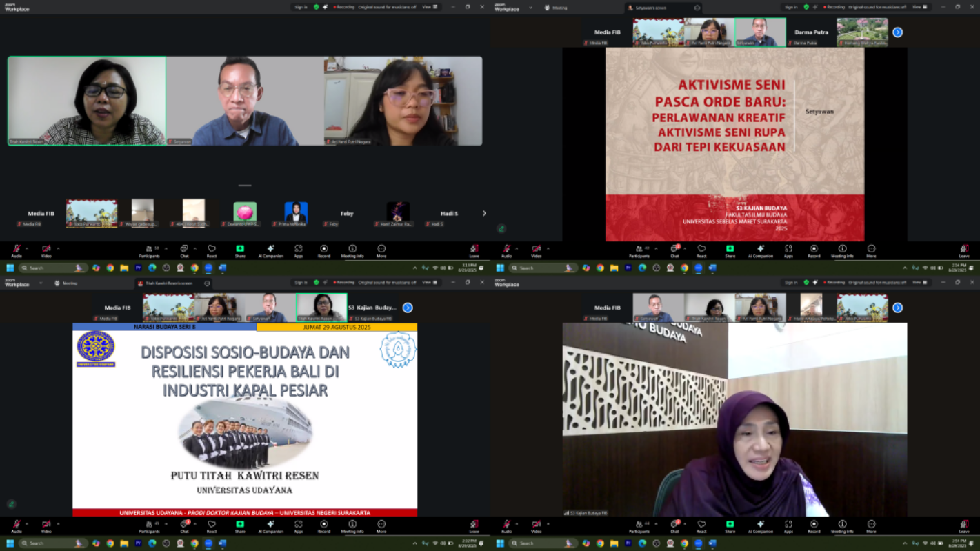The width and height of the screenshot is (980, 551).
Task: Click blue next arrow in Setyawan's share filmstrip
Action: 897,32
